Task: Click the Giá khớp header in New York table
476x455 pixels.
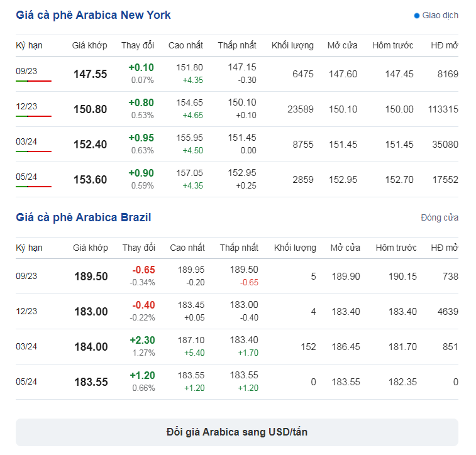Action: click(x=89, y=45)
